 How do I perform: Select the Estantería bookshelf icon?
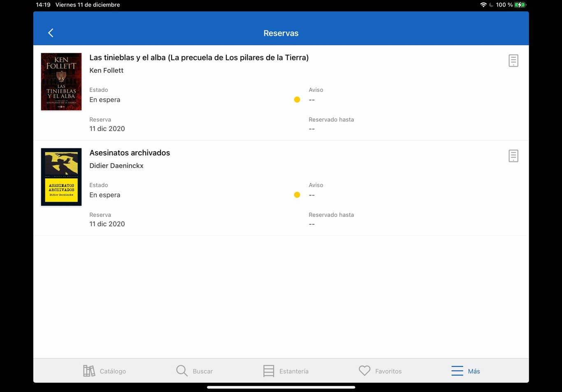tap(269, 370)
